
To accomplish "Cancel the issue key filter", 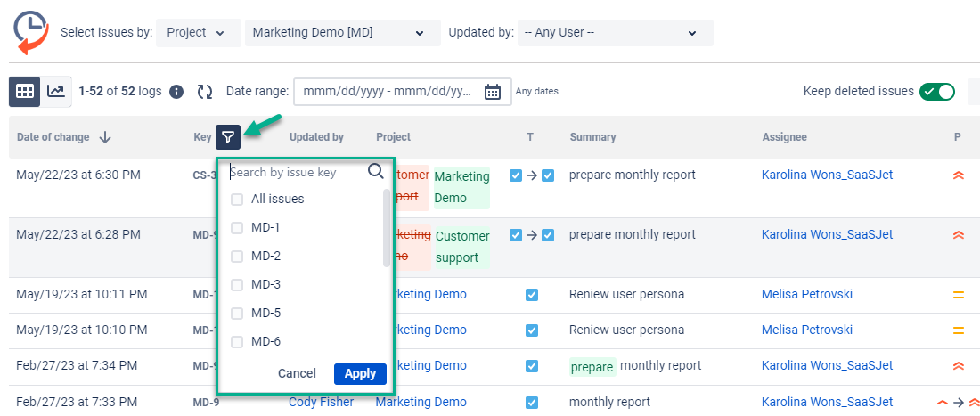I will tap(297, 373).
